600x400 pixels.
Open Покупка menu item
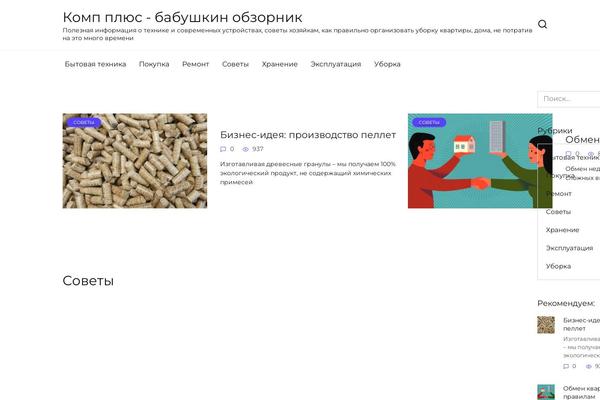154,64
